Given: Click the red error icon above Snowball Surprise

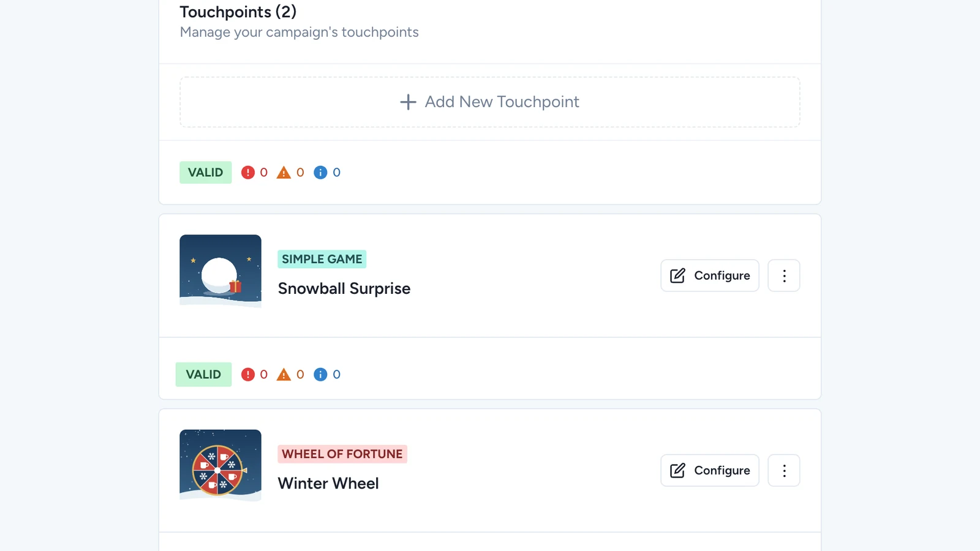Looking at the screenshot, I should point(247,173).
